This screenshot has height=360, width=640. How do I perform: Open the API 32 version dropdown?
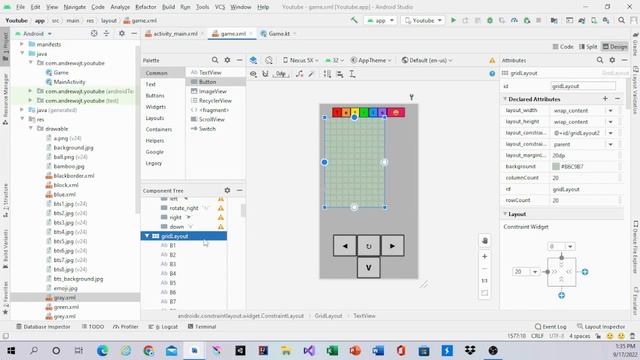(x=334, y=60)
